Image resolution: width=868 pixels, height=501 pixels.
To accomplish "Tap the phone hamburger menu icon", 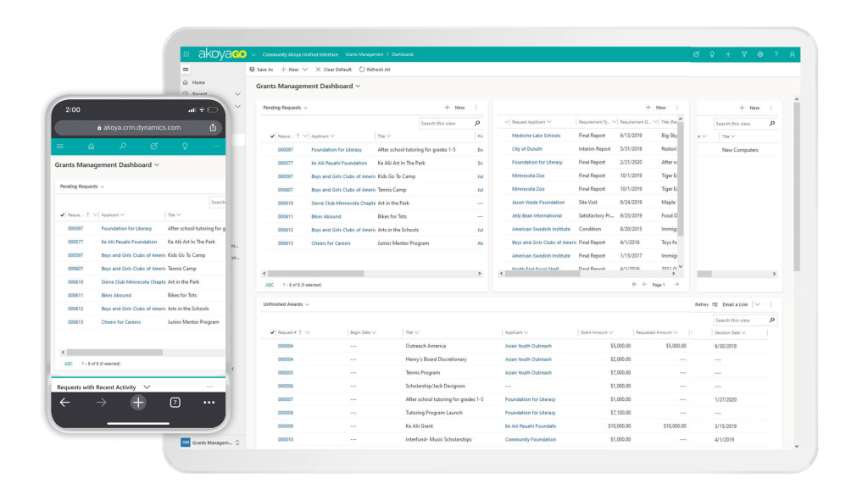I will [x=60, y=146].
